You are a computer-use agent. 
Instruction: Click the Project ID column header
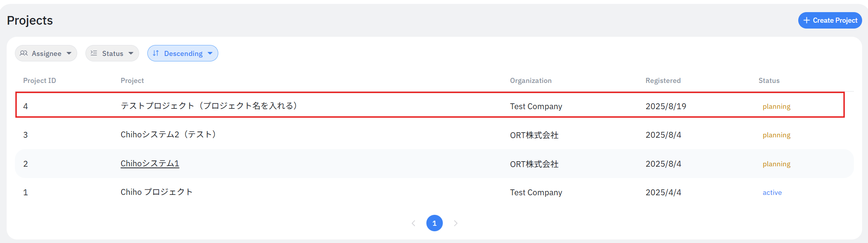pyautogui.click(x=40, y=81)
